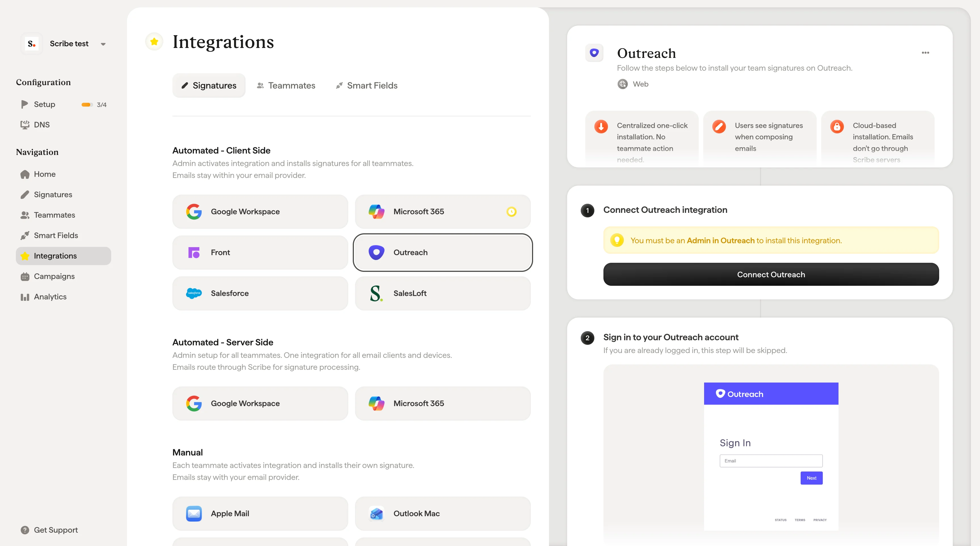The image size is (980, 546).
Task: Click the Apple Mail envelope icon
Action: coord(194,514)
